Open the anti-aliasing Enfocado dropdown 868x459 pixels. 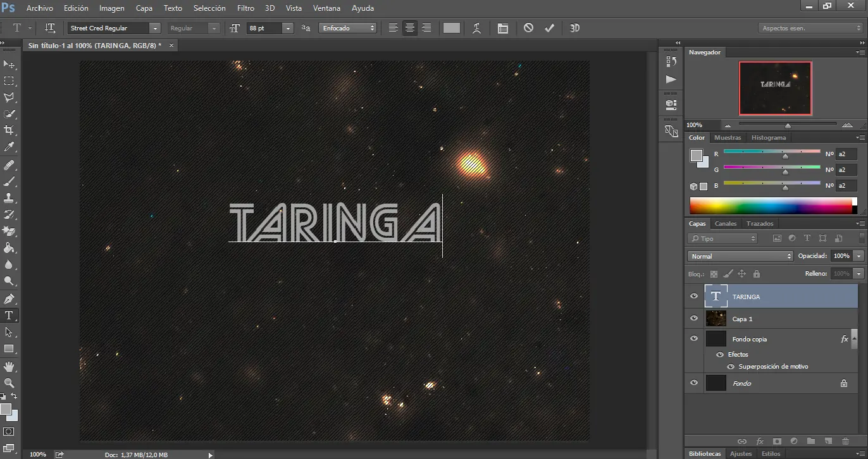point(348,28)
